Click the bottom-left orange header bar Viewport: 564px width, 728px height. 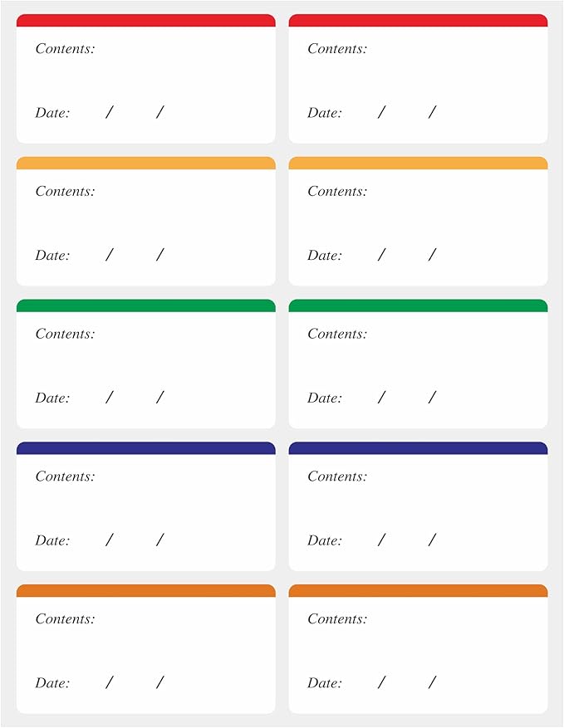146,590
